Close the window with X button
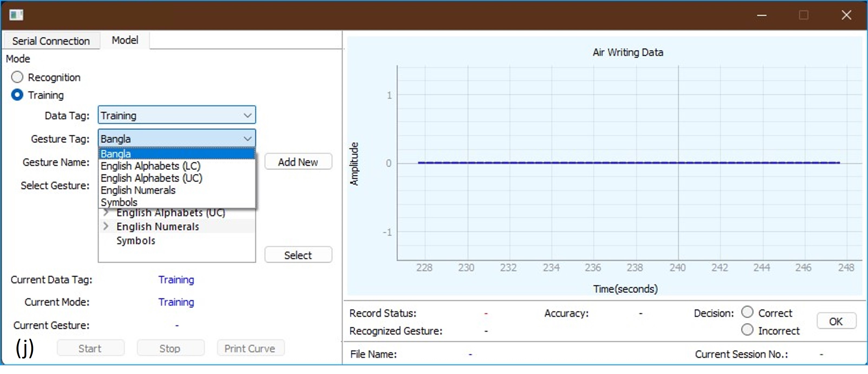Viewport: 868px width, 374px height. [x=846, y=15]
